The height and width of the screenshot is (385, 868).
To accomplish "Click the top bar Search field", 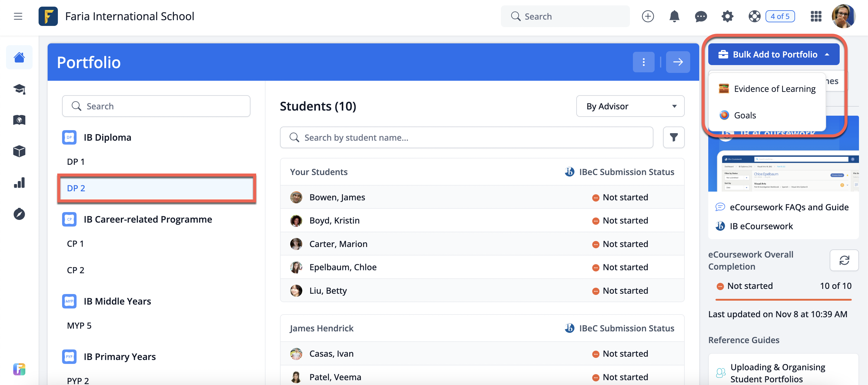I will (565, 16).
